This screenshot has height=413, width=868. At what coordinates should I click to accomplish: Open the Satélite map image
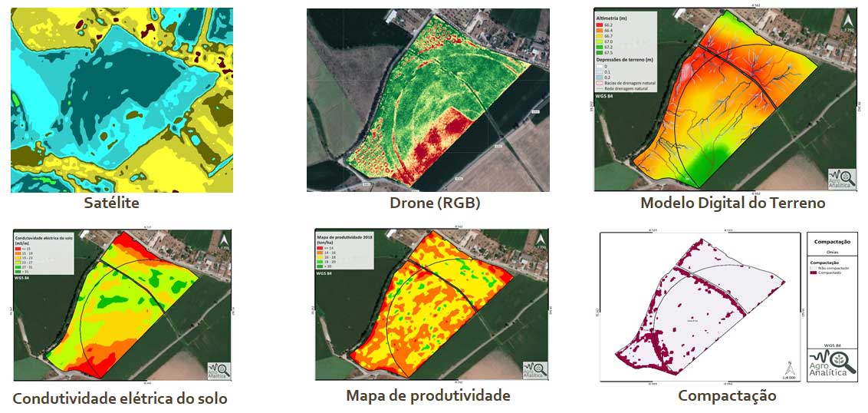click(x=122, y=100)
